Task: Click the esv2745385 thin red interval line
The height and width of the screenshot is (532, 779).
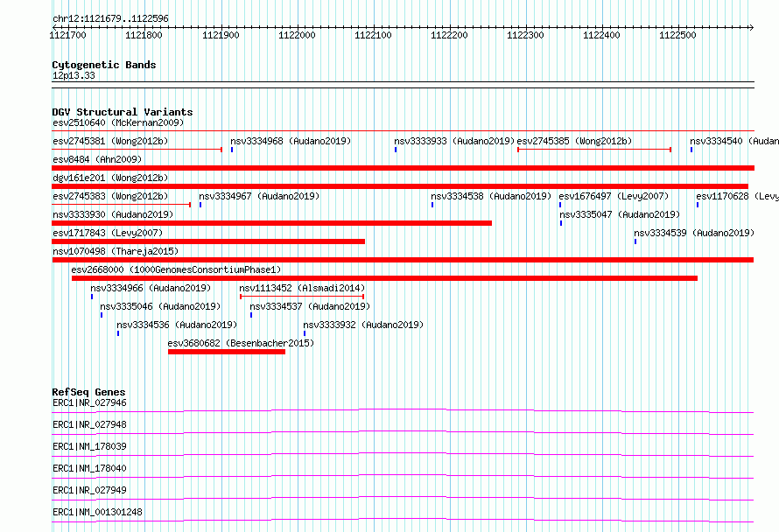Action: [594, 149]
